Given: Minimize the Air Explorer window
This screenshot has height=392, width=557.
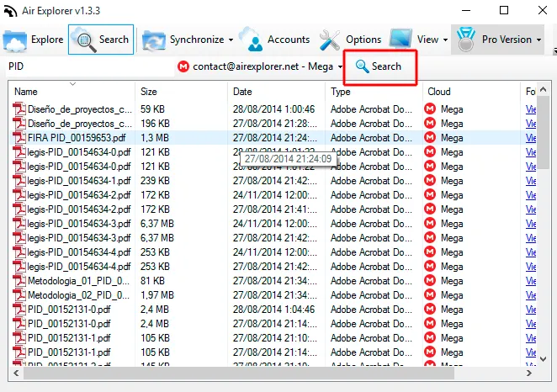Looking at the screenshot, I should tap(466, 10).
